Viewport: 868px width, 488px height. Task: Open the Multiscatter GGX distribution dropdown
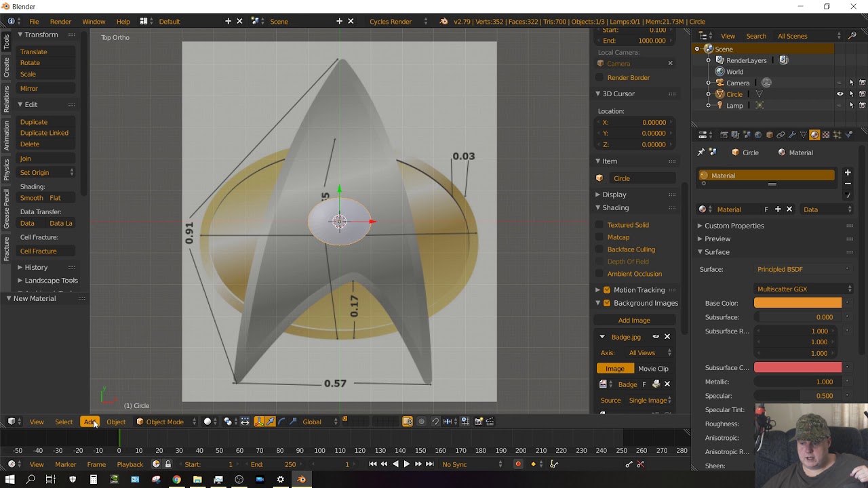[803, 289]
